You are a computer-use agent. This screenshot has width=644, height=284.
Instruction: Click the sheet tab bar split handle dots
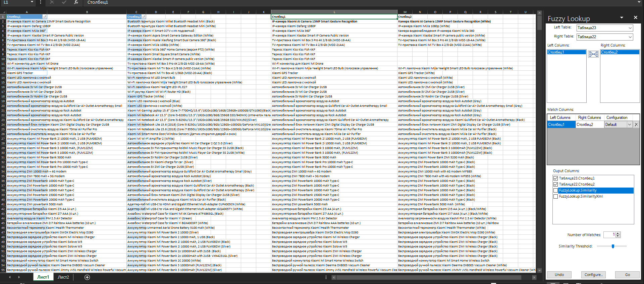pos(326,277)
